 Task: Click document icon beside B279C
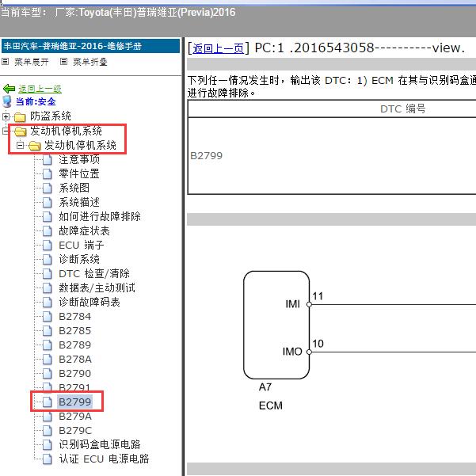pos(47,431)
